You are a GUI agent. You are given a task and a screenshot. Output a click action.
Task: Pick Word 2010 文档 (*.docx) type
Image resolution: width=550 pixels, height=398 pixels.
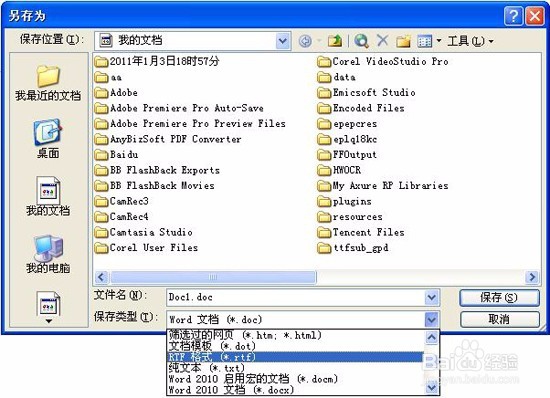click(x=295, y=390)
